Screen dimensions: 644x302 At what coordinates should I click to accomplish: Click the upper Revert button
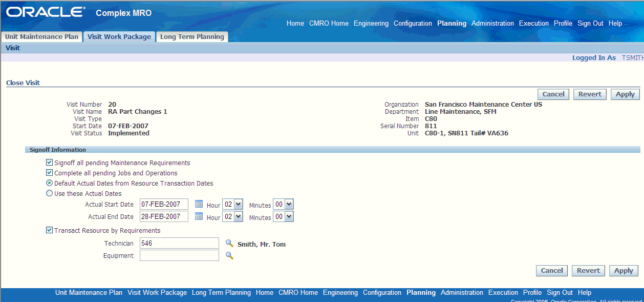590,94
